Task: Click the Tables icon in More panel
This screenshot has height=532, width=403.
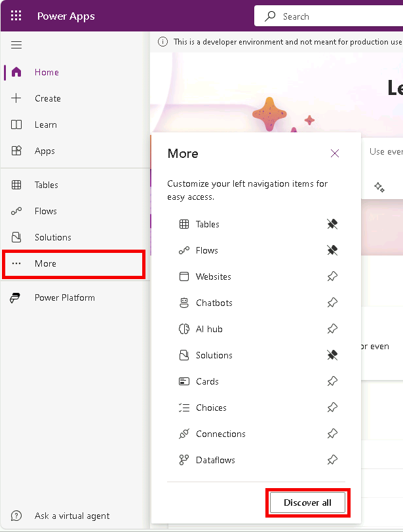Action: 184,224
